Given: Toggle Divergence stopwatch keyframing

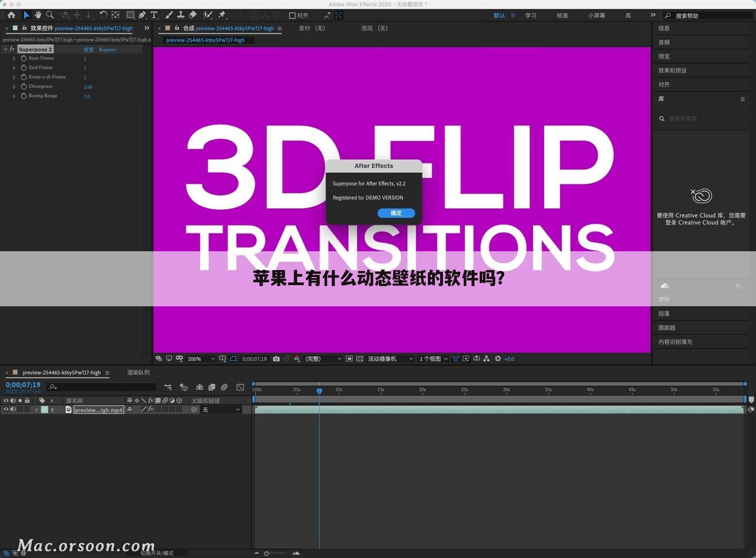Looking at the screenshot, I should coord(24,87).
